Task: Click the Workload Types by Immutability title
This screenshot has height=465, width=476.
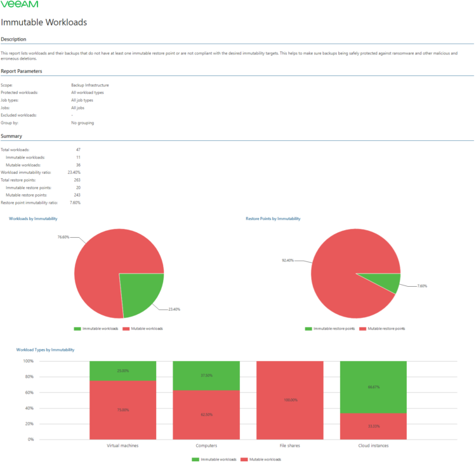Action: 46,350
